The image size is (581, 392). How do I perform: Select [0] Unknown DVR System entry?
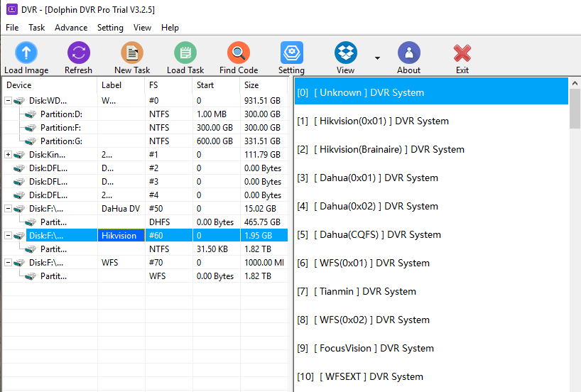tap(431, 92)
